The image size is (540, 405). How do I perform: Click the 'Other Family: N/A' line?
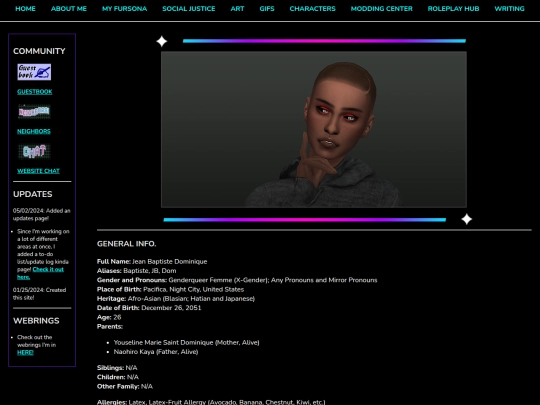[x=125, y=386]
